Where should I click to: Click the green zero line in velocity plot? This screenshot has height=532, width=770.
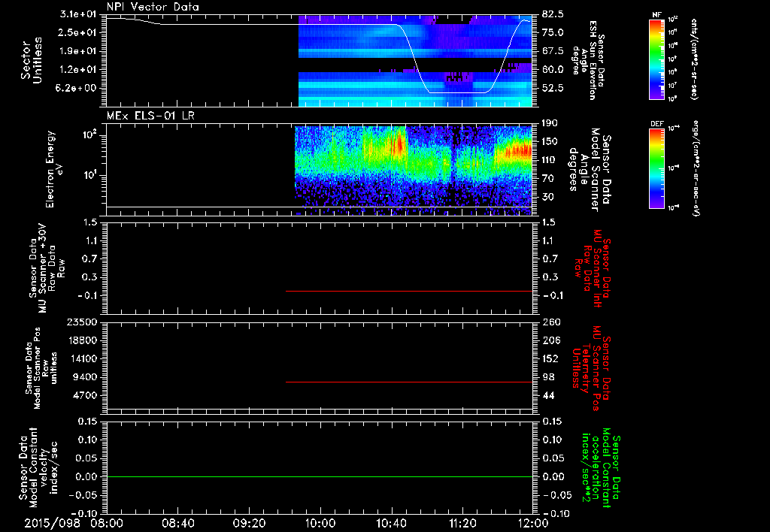[x=320, y=477]
